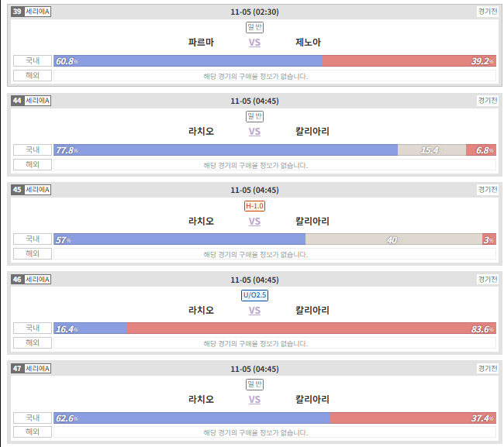Click match number 39 badge
The image size is (504, 447).
click(x=17, y=12)
